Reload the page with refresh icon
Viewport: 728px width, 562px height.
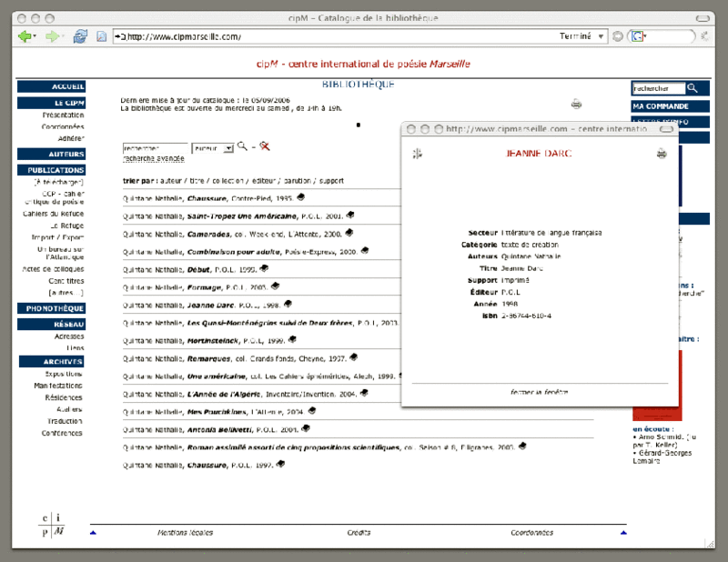pos(80,36)
